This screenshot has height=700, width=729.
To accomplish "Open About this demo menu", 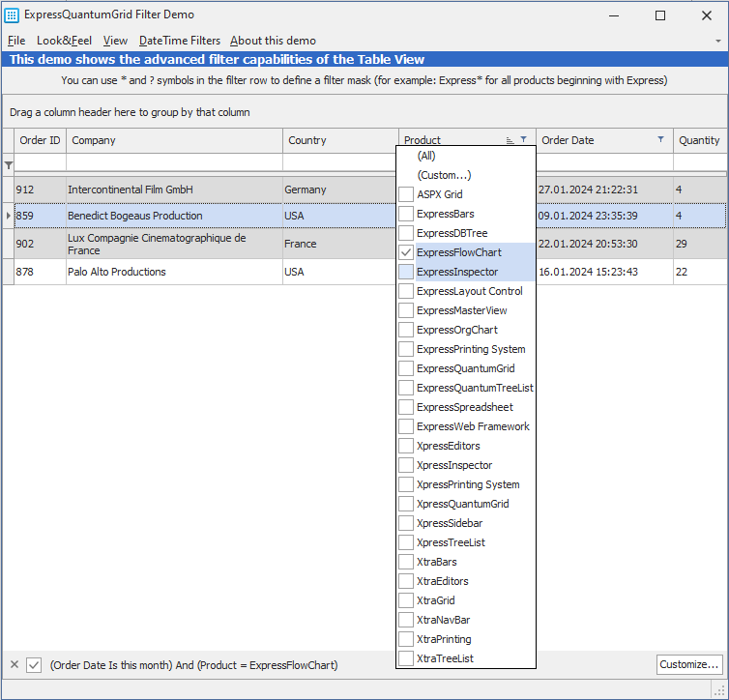I will point(273,41).
